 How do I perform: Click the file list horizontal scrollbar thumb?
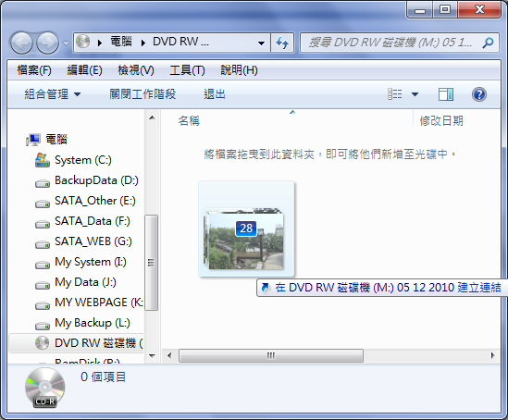click(x=271, y=356)
